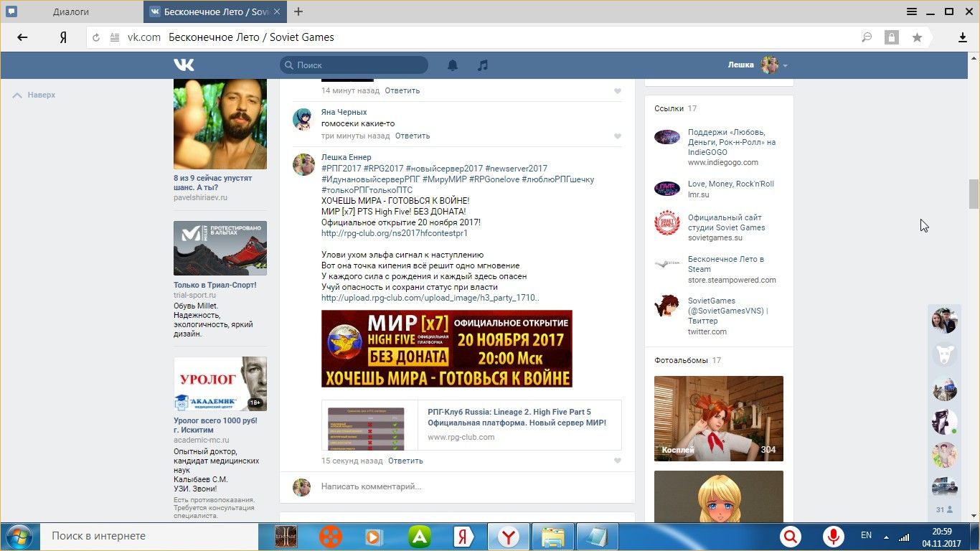The image size is (980, 551).
Task: Click the site info icon before vk.com
Action: 115,37
